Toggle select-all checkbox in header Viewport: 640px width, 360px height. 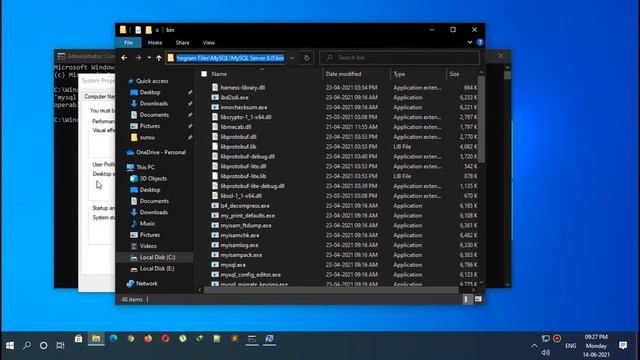(204, 74)
